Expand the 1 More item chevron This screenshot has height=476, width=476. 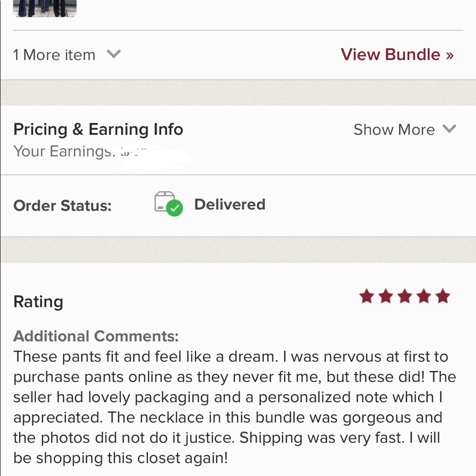[x=114, y=54]
